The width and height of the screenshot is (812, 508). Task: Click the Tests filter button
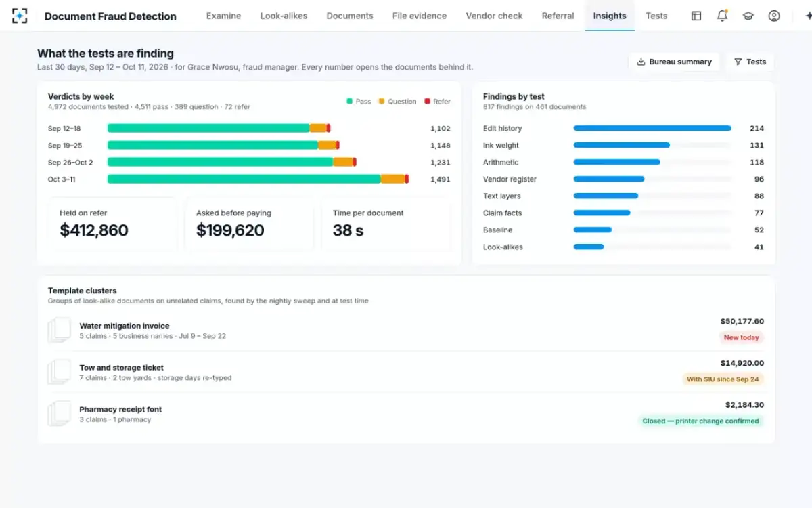click(x=750, y=62)
